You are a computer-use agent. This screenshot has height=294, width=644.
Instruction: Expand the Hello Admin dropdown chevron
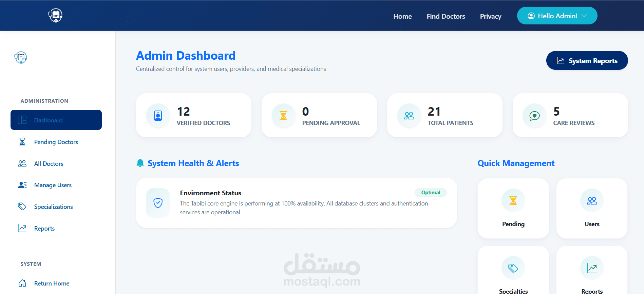pyautogui.click(x=584, y=16)
